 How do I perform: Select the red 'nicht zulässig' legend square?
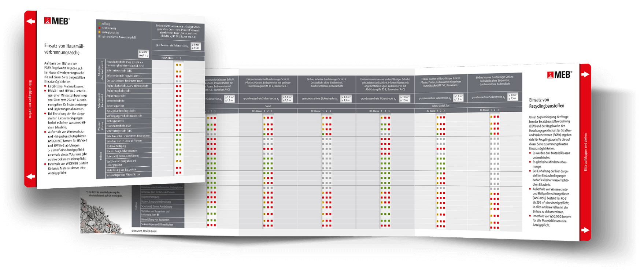(99, 28)
